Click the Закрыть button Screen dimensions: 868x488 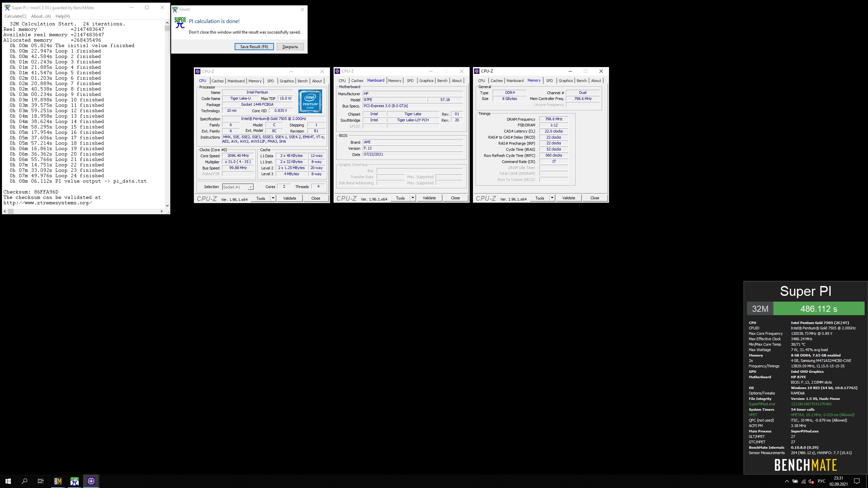(290, 46)
